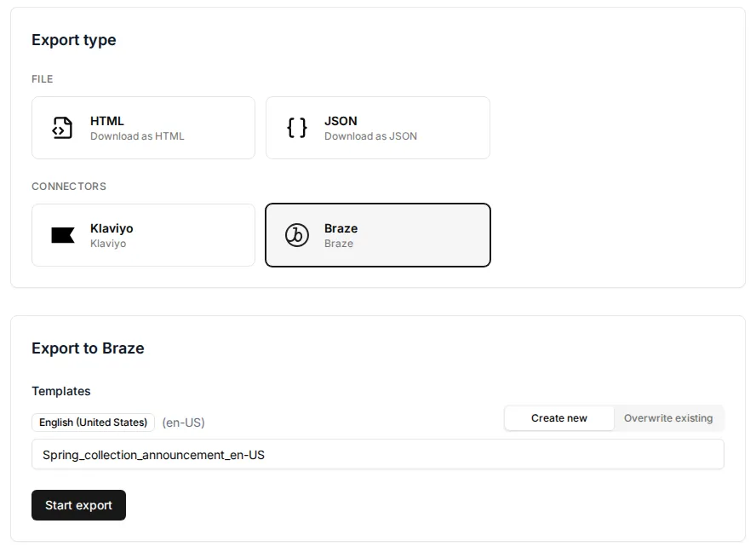
Task: Switch to Overwrite existing mode
Action: click(668, 418)
